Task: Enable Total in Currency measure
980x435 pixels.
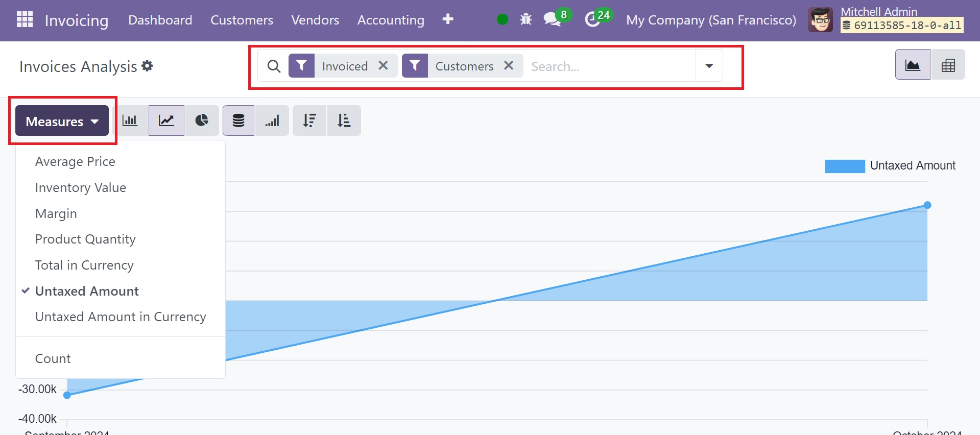Action: tap(121, 265)
